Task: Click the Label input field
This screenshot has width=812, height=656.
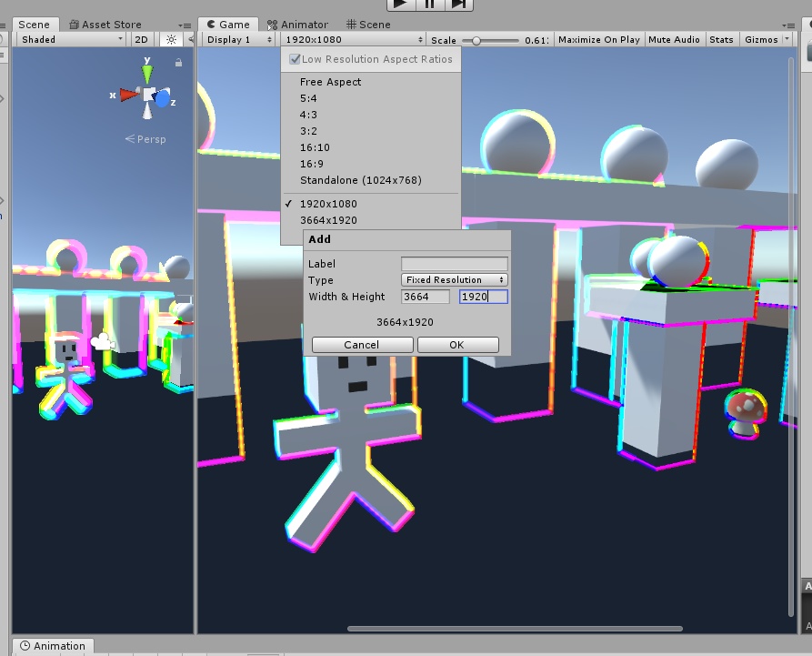Action: 452,263
